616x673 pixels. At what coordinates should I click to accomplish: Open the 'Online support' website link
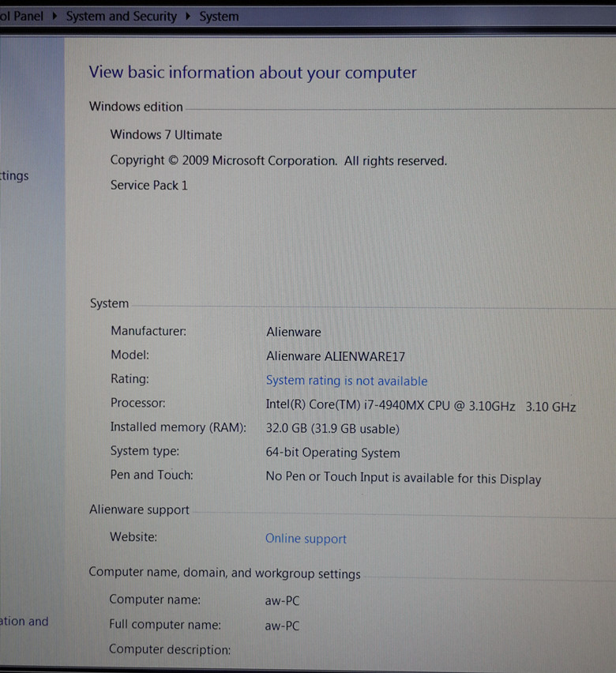tap(306, 539)
